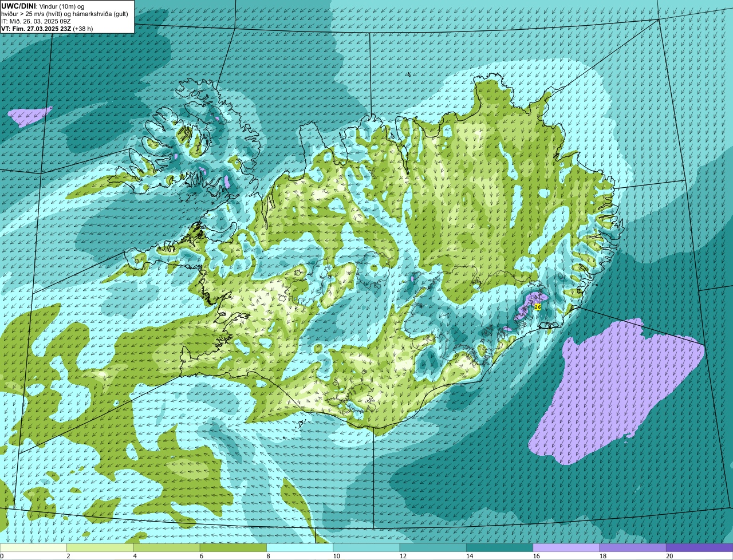733x560 pixels.
Task: Click the scale label '16'
Action: pos(536,556)
